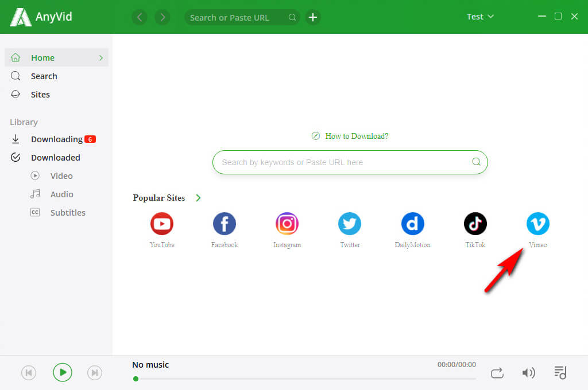Click the playback progress bar

pyautogui.click(x=305, y=379)
